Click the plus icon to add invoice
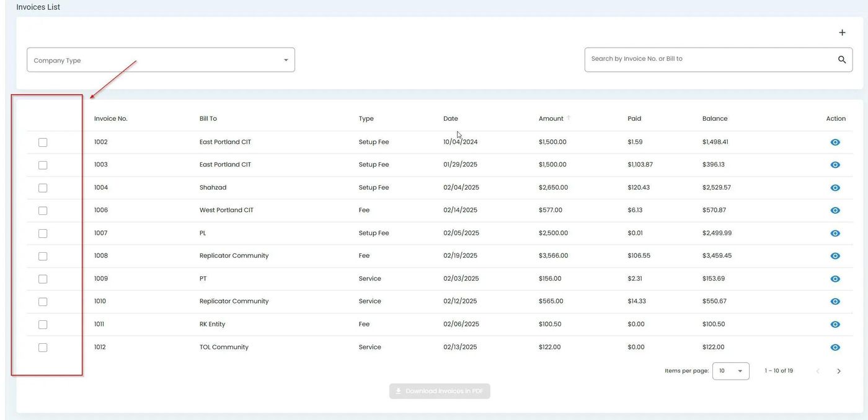Viewport: 868px width, 420px height. pyautogui.click(x=842, y=33)
